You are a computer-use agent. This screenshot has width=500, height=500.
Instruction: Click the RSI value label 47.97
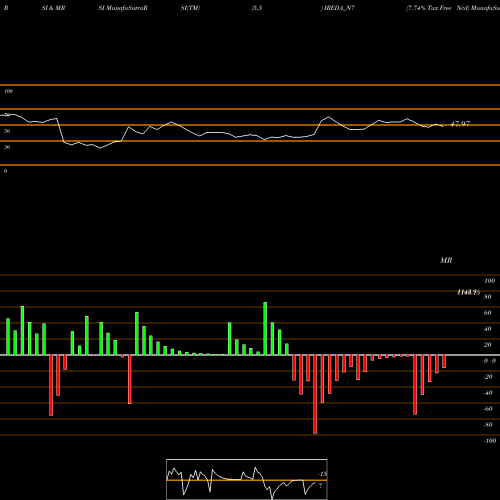pyautogui.click(x=460, y=124)
